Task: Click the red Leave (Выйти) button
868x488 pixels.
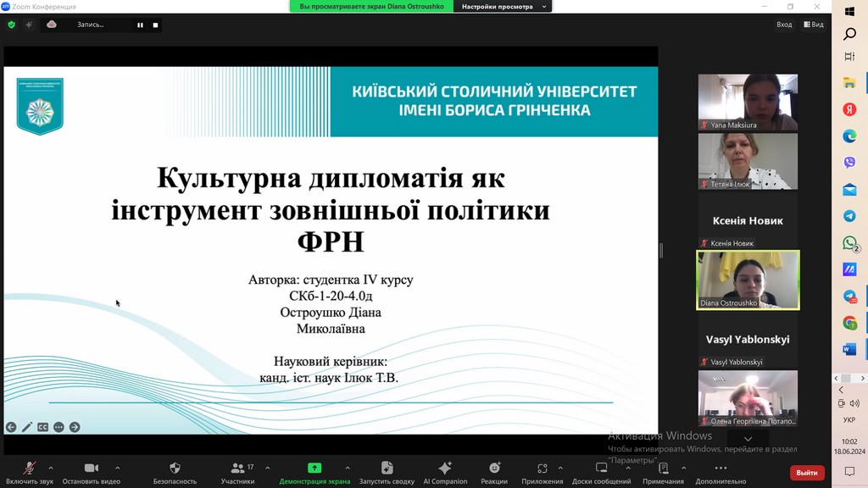Action: pos(806,472)
